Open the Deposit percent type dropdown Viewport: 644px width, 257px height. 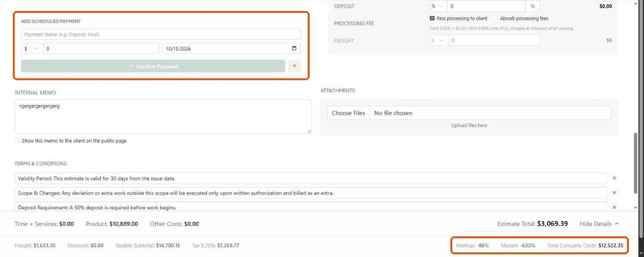click(438, 6)
